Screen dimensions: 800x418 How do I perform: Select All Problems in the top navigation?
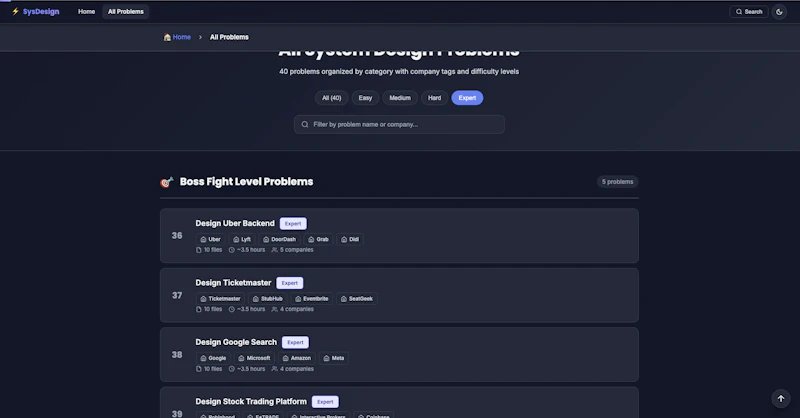[126, 11]
